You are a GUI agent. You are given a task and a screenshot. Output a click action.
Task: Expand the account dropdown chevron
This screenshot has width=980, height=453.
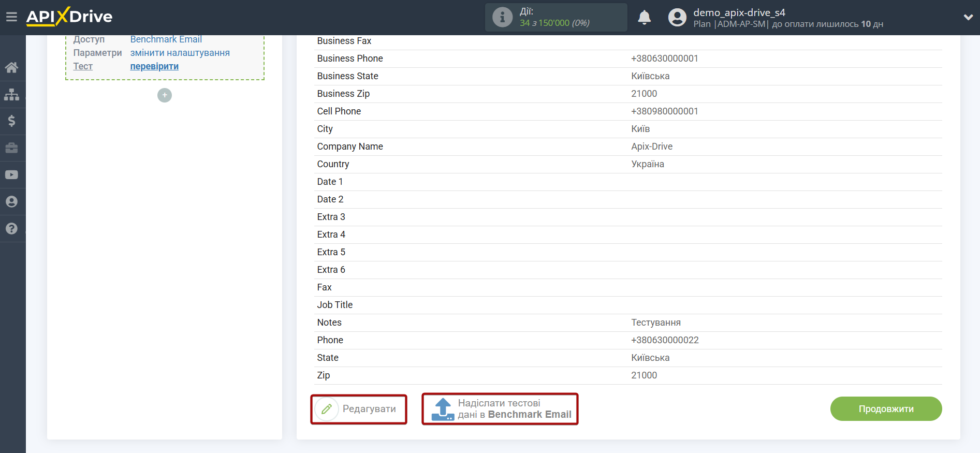point(968,17)
